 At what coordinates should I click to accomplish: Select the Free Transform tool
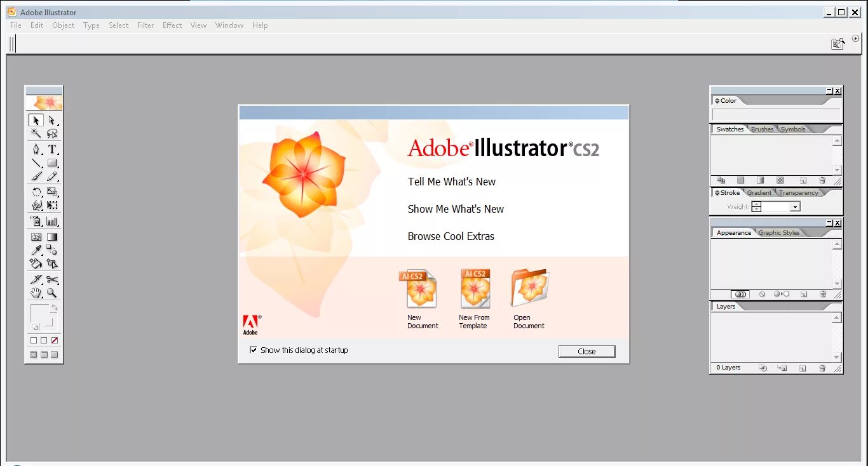[x=52, y=205]
